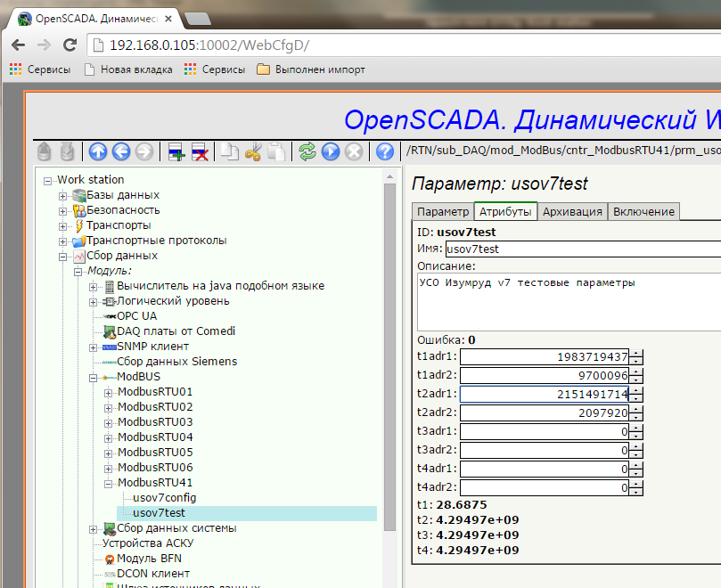Click the scissors cut icon

point(253,151)
